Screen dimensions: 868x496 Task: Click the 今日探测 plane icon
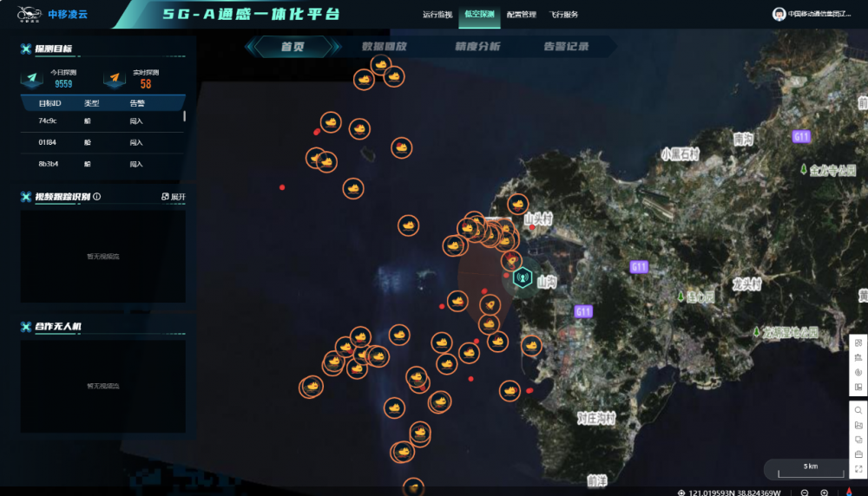[x=32, y=78]
